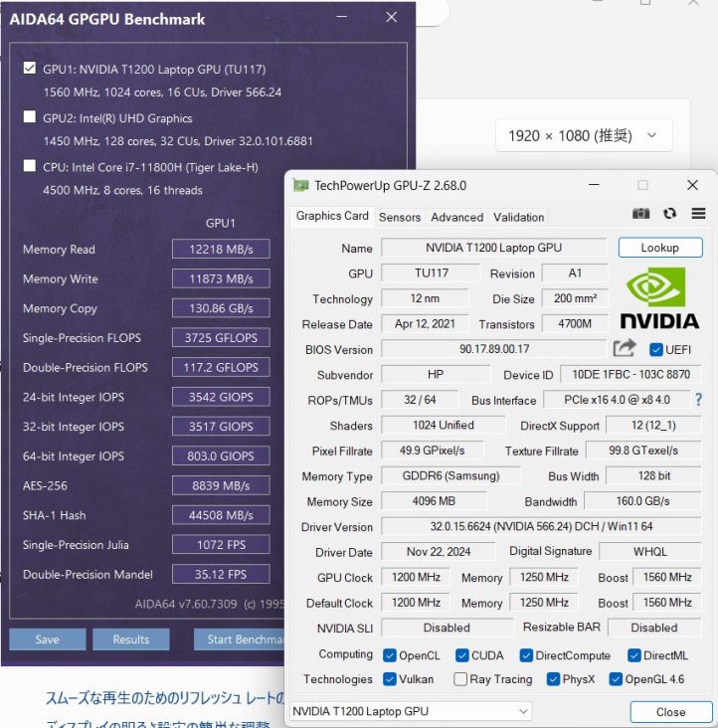The width and height of the screenshot is (718, 728).
Task: Click the Device ID field 10DE 1FBC
Action: (630, 374)
